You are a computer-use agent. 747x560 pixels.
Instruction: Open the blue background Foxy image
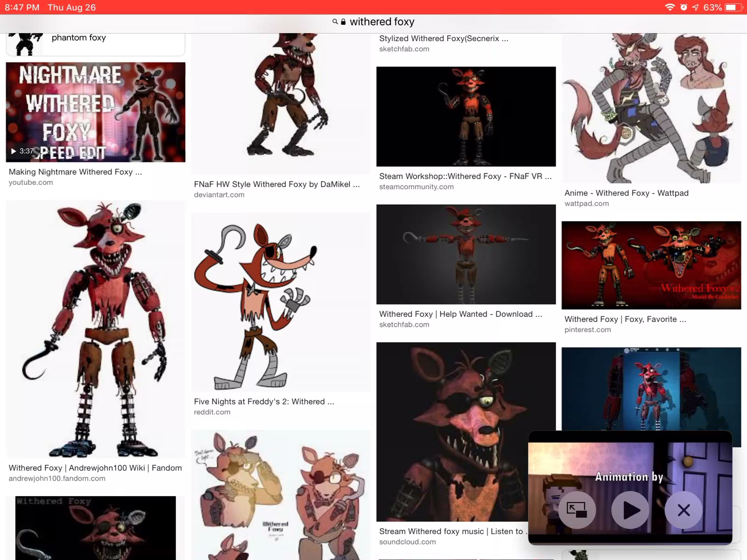pos(651,387)
